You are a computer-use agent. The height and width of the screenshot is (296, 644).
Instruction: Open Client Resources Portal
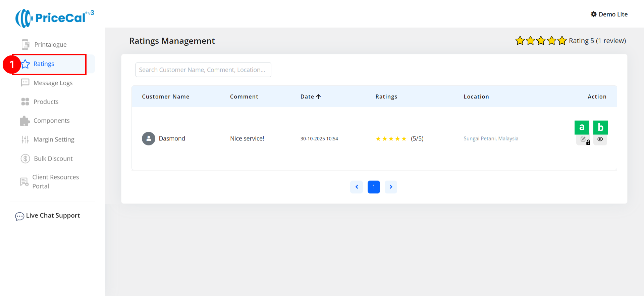pyautogui.click(x=55, y=181)
